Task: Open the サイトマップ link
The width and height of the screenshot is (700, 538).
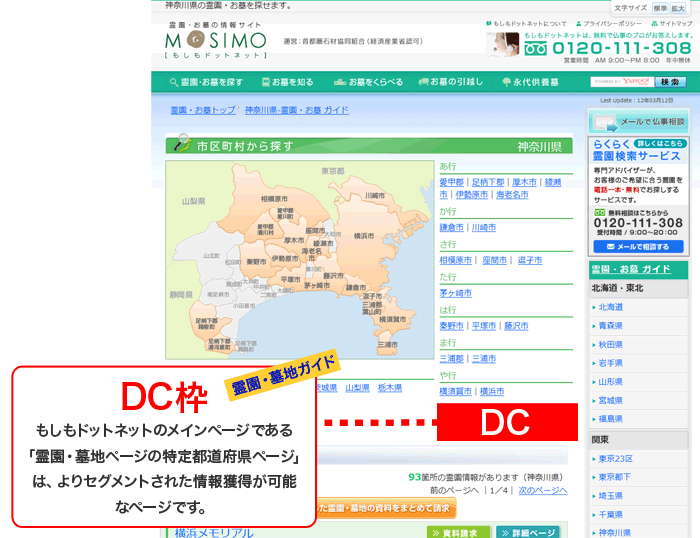Action: pos(672,24)
